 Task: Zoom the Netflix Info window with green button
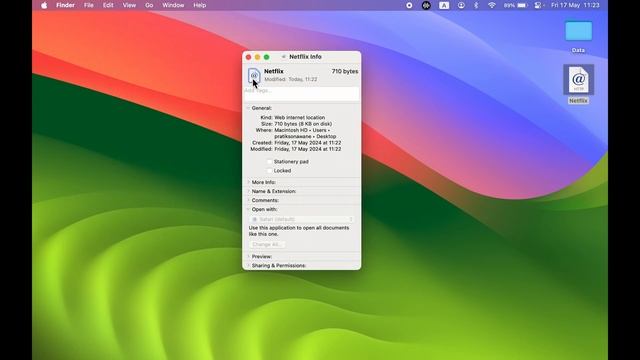[267, 57]
